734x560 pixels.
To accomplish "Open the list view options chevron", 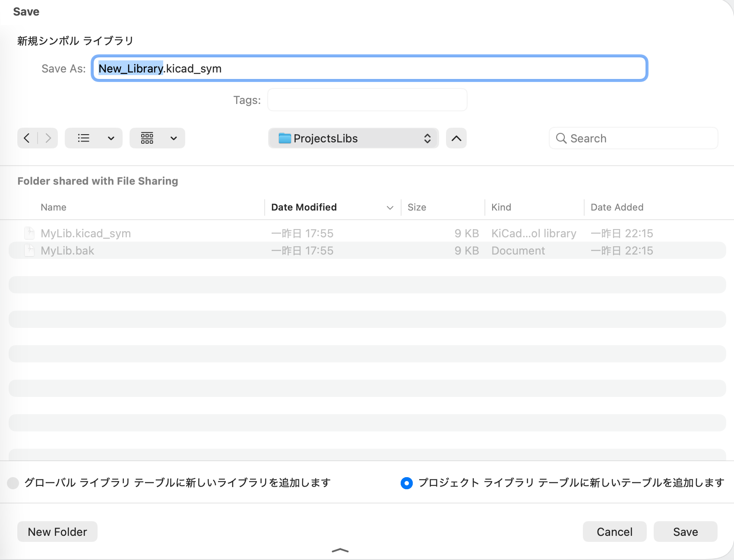I will tap(111, 138).
